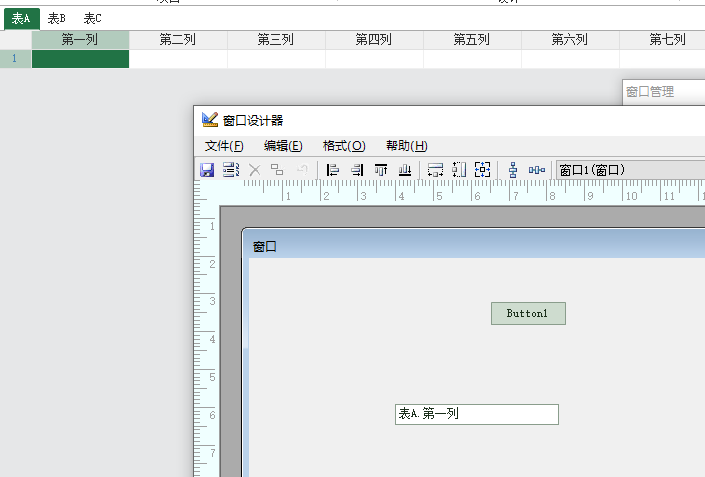
Task: Open the 编辑(E) menu
Action: click(x=283, y=146)
